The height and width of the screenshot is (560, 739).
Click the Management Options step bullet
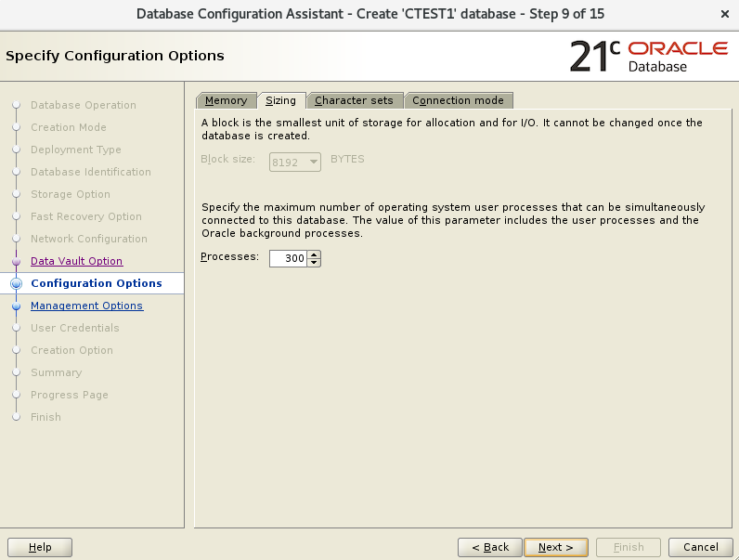click(16, 306)
